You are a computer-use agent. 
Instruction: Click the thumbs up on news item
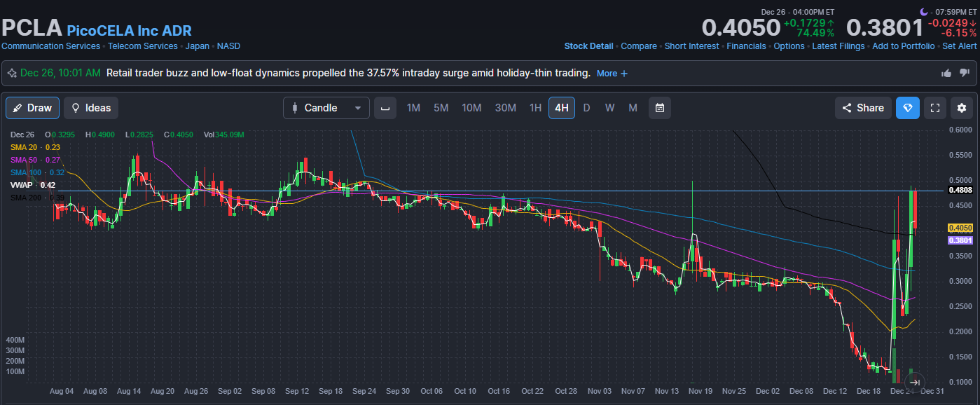coord(946,73)
